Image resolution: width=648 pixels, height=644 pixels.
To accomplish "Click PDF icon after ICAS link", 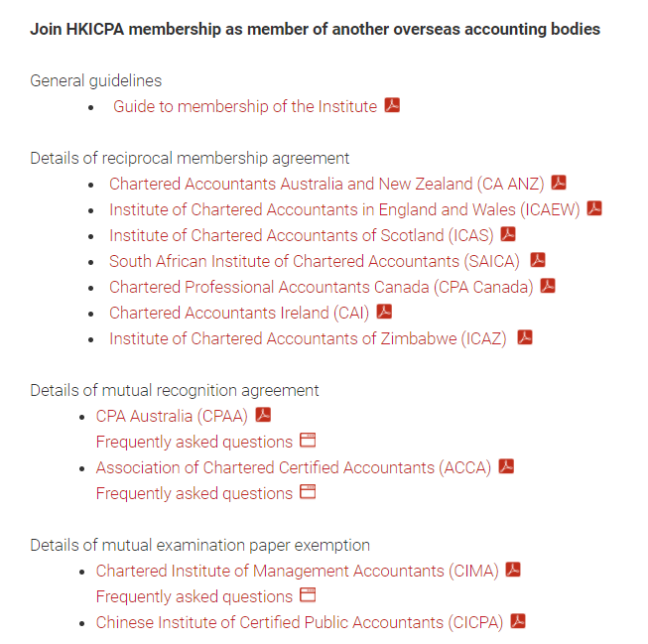I will click(508, 234).
